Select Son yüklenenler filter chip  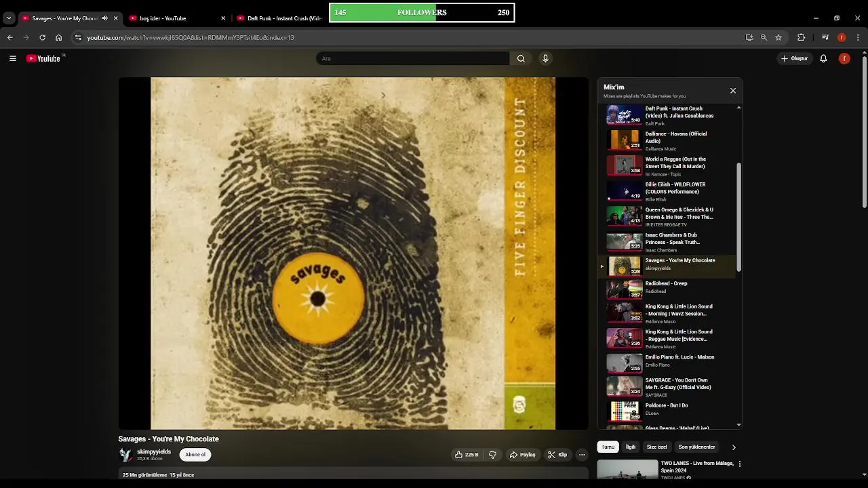click(x=697, y=447)
